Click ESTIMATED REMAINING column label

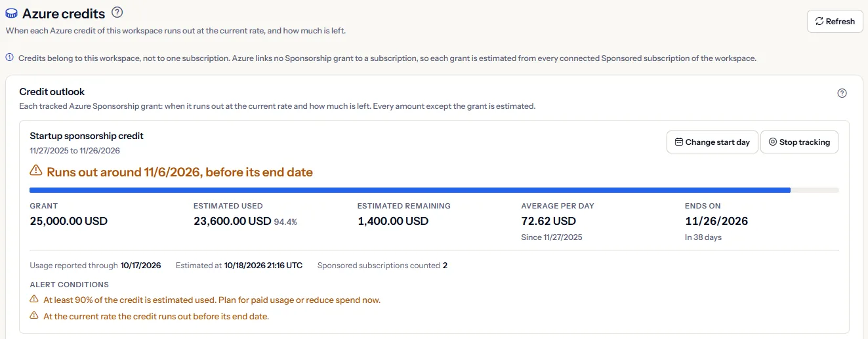(x=404, y=206)
